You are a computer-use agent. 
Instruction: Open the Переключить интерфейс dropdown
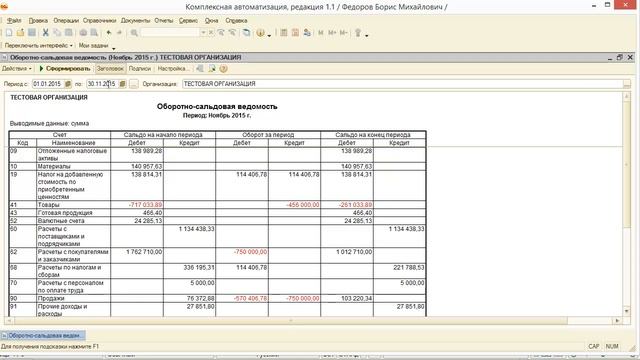[x=38, y=45]
